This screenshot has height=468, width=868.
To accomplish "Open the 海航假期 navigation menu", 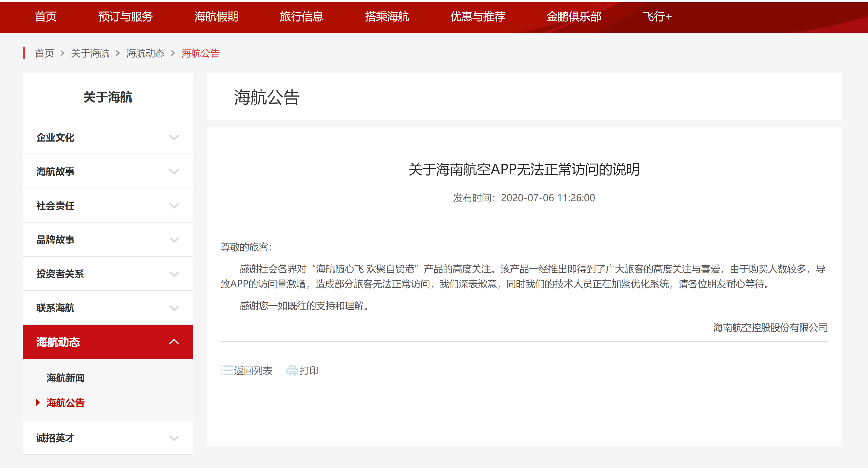I will click(x=216, y=16).
